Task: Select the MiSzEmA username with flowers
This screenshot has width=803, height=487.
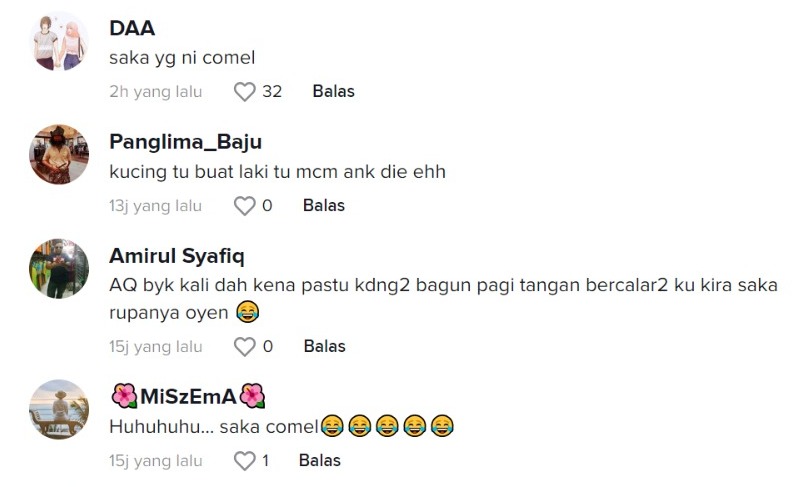Action: coord(188,396)
